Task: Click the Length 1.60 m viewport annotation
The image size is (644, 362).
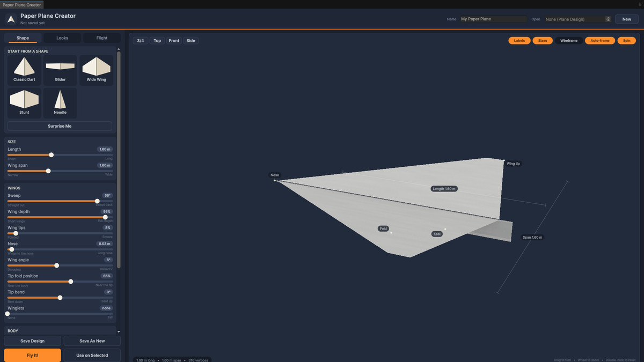Action: (x=444, y=189)
